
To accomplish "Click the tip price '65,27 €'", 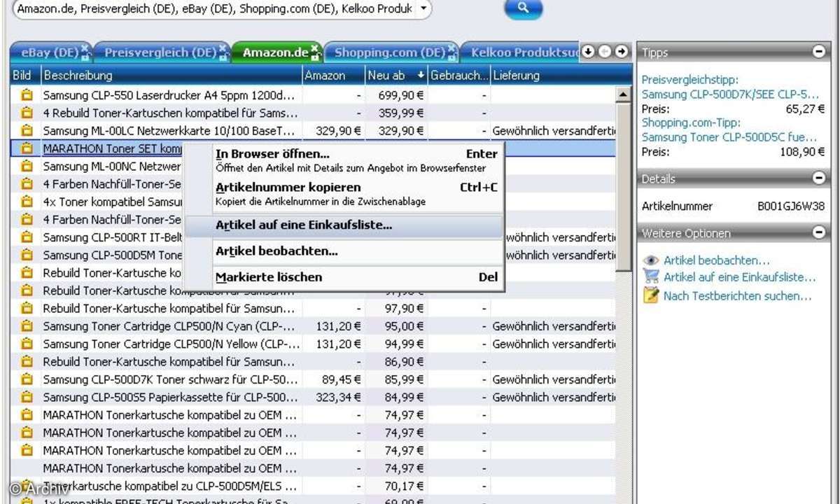I will pyautogui.click(x=805, y=108).
